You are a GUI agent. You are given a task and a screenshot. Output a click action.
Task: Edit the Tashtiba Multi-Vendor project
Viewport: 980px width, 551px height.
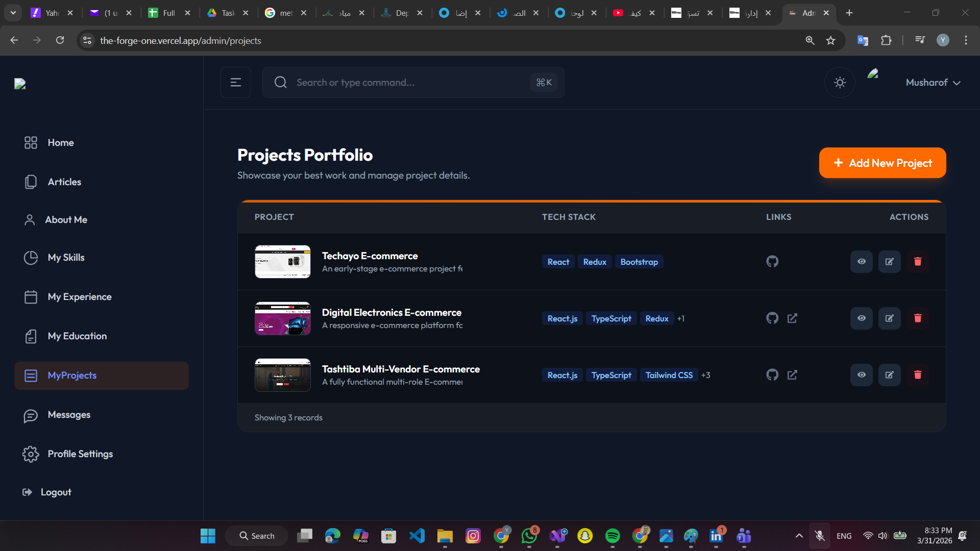[889, 375]
